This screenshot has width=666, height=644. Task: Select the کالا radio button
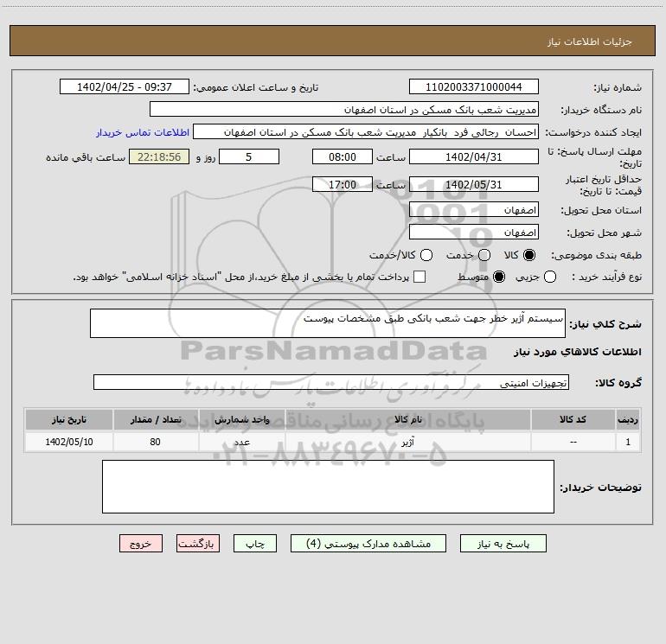point(529,255)
